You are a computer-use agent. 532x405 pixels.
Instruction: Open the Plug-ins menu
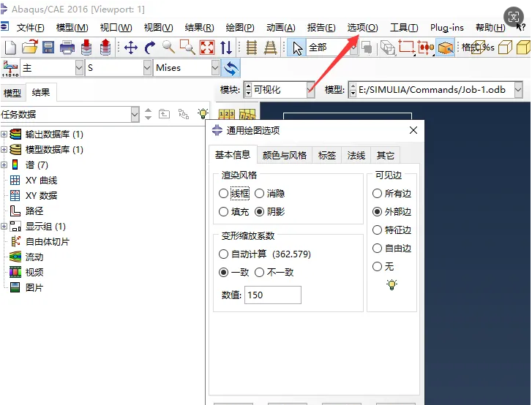coord(447,28)
